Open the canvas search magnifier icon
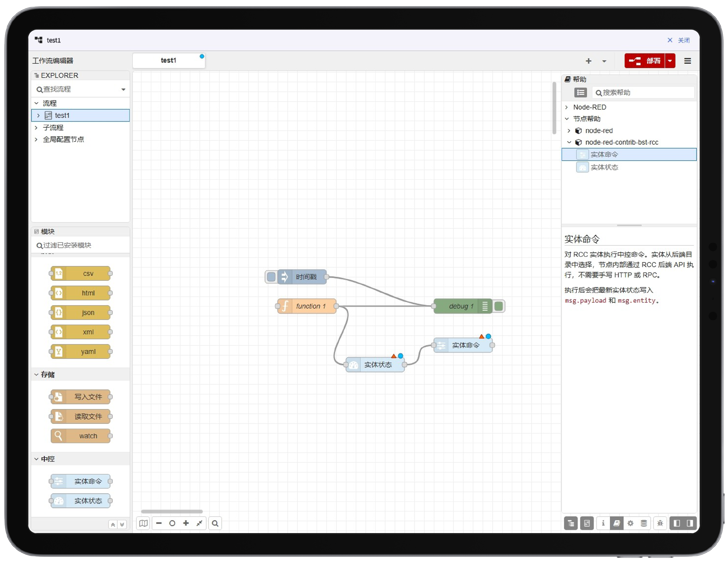This screenshot has width=728, height=563. (215, 523)
